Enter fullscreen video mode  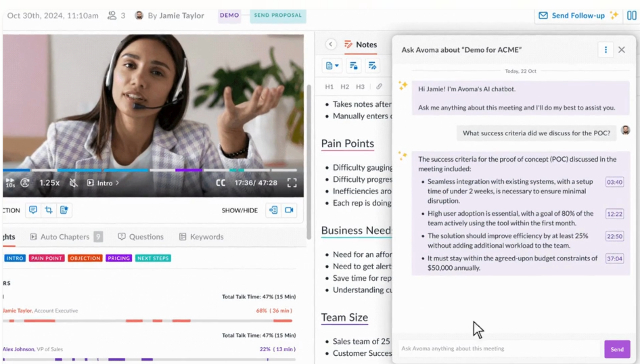(x=292, y=183)
